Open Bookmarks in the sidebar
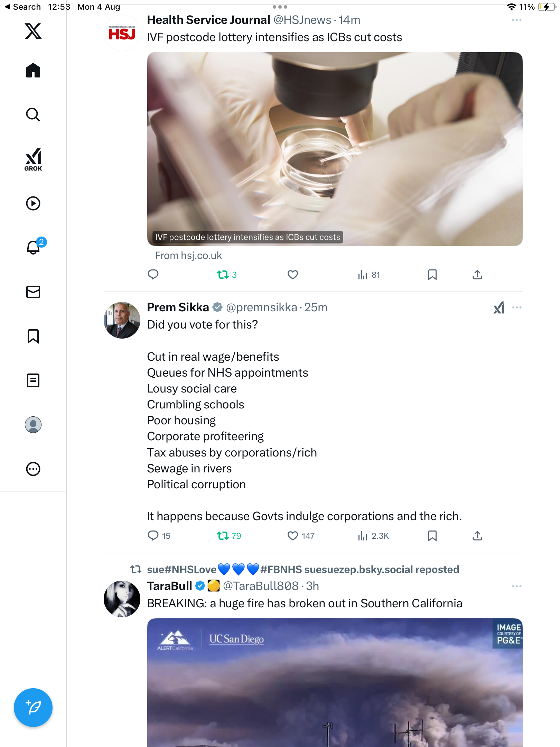This screenshot has width=560, height=747. tap(33, 336)
